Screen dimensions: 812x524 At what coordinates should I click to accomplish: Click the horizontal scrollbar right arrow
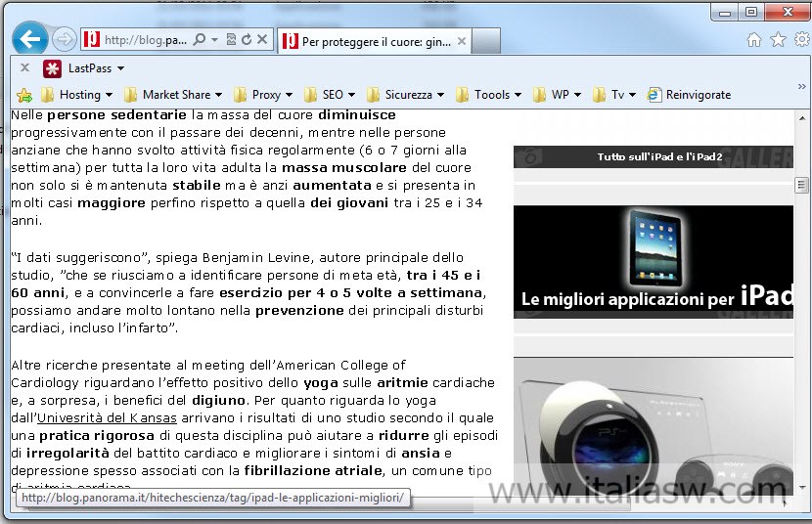point(785,502)
